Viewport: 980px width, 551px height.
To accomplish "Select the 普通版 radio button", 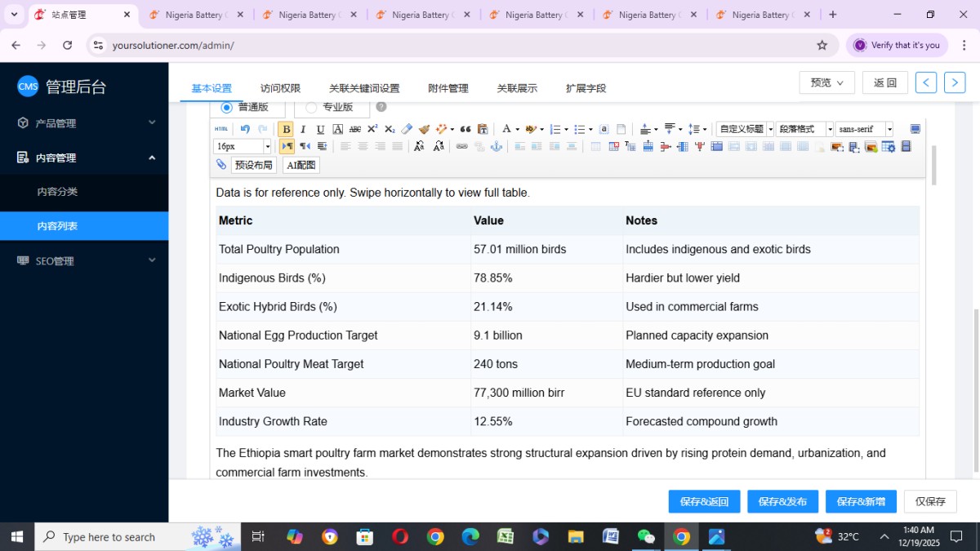I will [227, 107].
